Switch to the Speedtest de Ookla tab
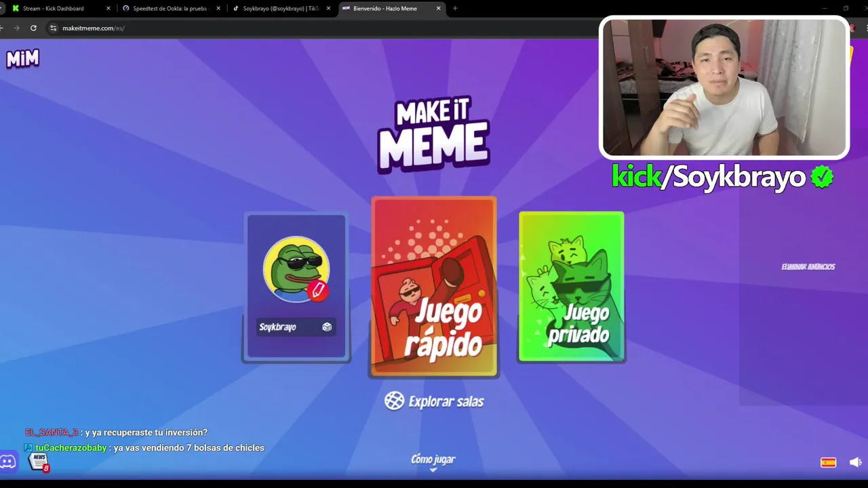The height and width of the screenshot is (488, 868). (x=171, y=8)
